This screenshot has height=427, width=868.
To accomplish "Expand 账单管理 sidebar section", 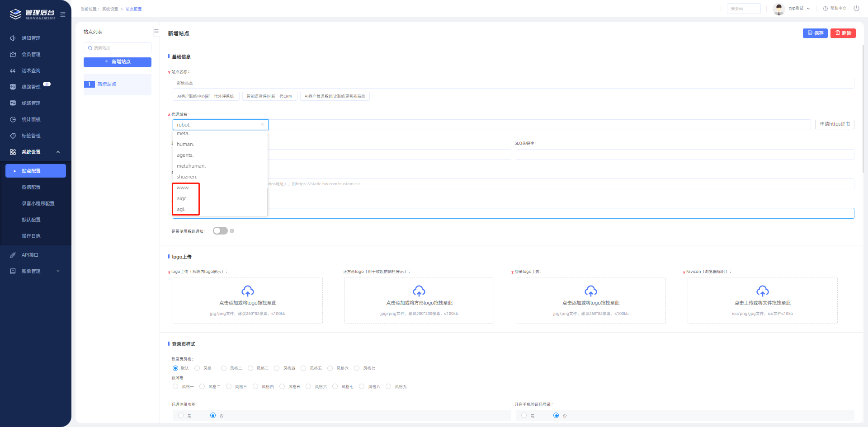I will pos(36,271).
